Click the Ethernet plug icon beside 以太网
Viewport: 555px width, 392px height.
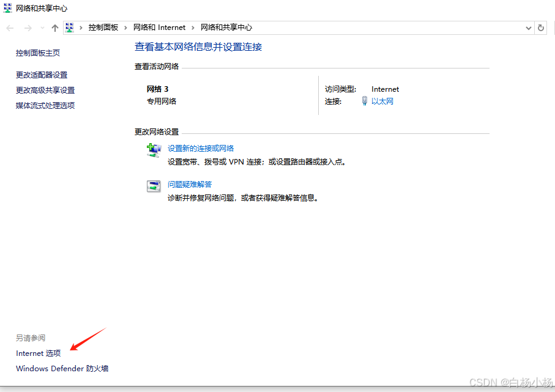pyautogui.click(x=365, y=101)
